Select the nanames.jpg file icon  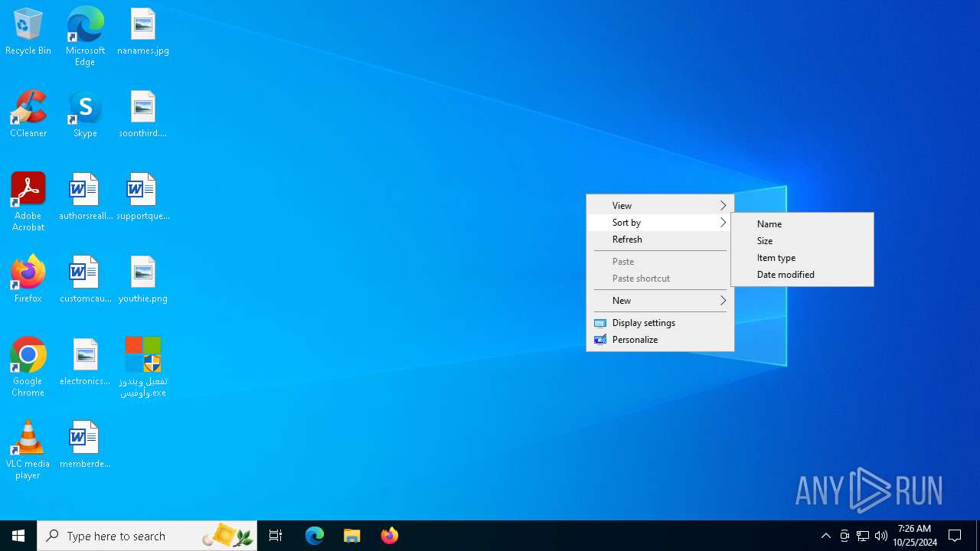(143, 32)
